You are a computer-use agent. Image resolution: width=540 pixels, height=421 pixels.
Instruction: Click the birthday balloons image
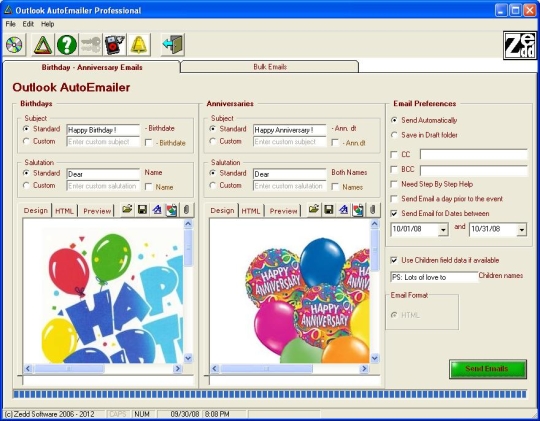click(x=103, y=291)
